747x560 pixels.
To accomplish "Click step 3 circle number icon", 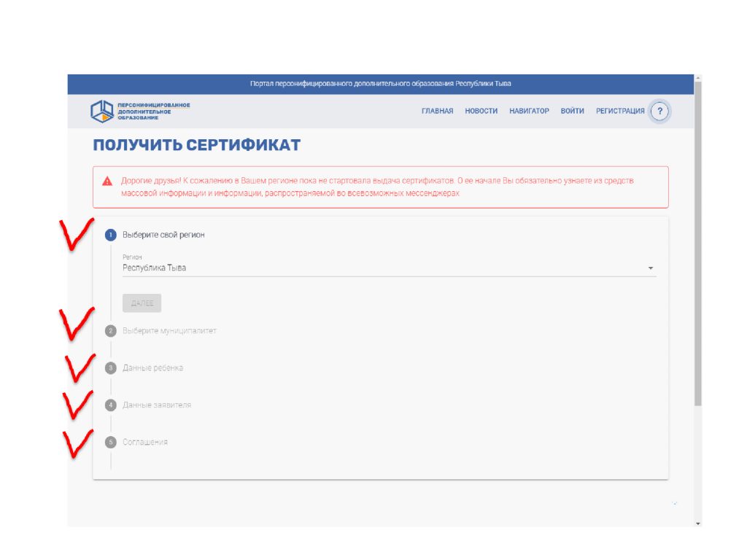I will click(x=111, y=368).
